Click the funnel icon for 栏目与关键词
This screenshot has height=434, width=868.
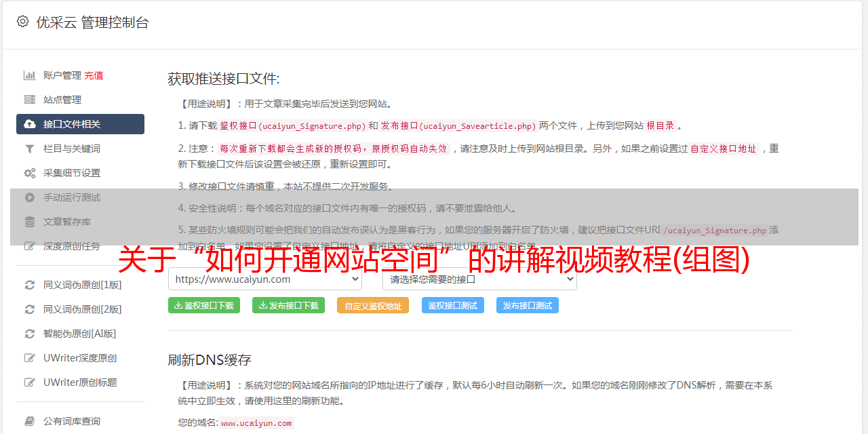pyautogui.click(x=30, y=149)
